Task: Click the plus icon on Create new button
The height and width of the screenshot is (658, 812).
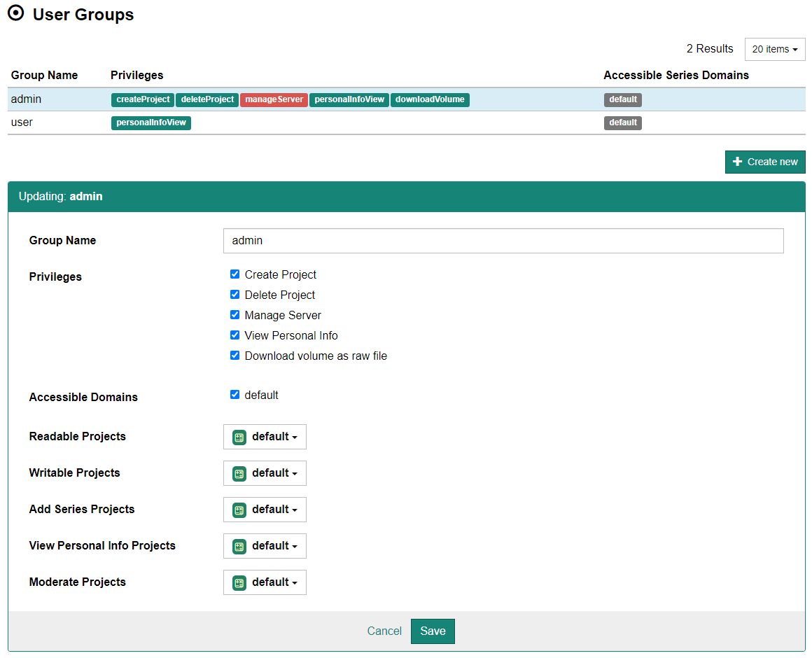Action: [x=738, y=162]
